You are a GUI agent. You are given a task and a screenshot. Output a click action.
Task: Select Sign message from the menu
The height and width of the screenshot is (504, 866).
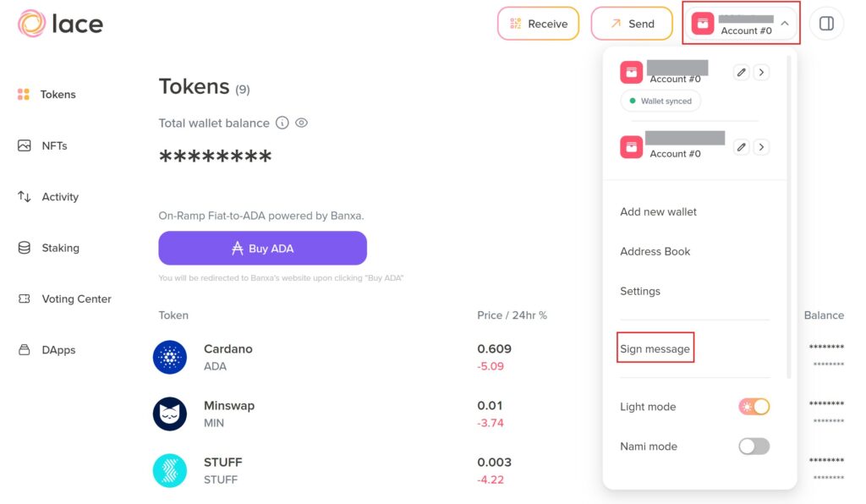[x=655, y=348]
